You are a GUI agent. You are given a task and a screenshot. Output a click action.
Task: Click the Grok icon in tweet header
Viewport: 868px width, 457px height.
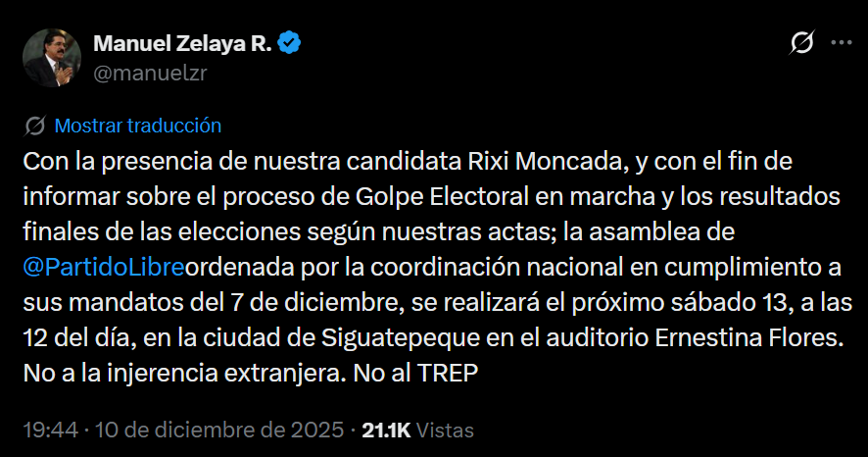tap(802, 43)
